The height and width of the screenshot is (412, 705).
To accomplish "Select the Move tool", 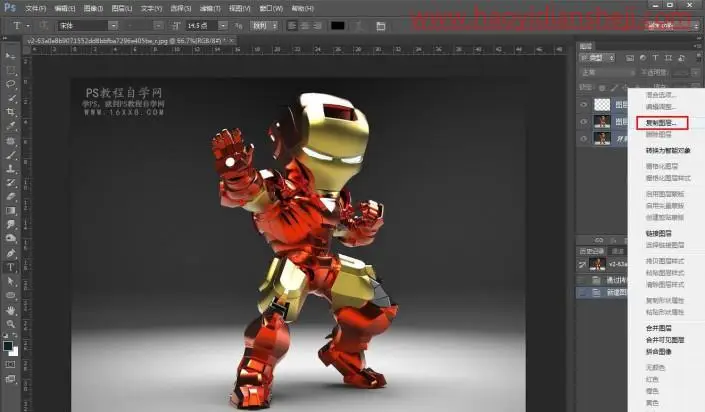I will 10,56.
